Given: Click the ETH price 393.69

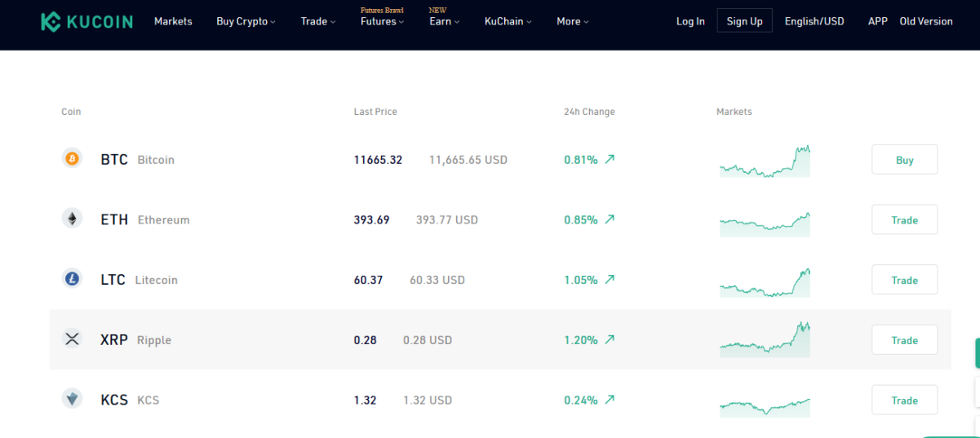Looking at the screenshot, I should coord(371,219).
